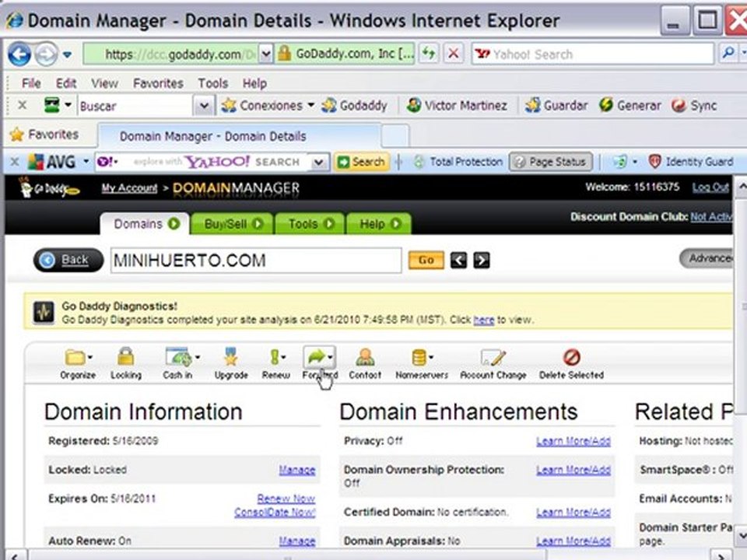Click the Yahoo! Search input box
The image size is (747, 560).
(x=593, y=54)
